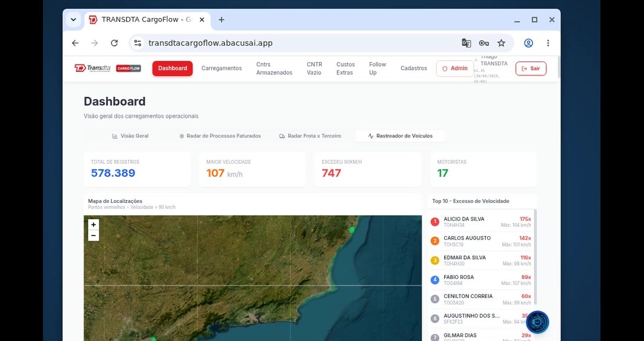Open CNTR Vazio menu item
The image size is (644, 341).
click(x=315, y=68)
